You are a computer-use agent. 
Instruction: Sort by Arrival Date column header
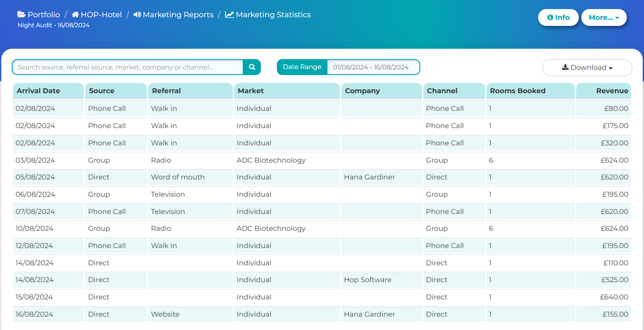click(x=48, y=91)
